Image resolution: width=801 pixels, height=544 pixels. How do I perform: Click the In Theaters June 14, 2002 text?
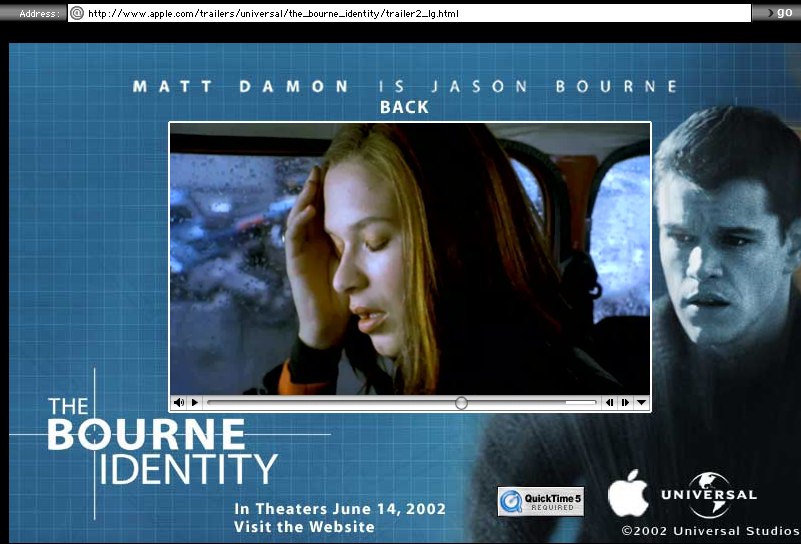pos(340,509)
